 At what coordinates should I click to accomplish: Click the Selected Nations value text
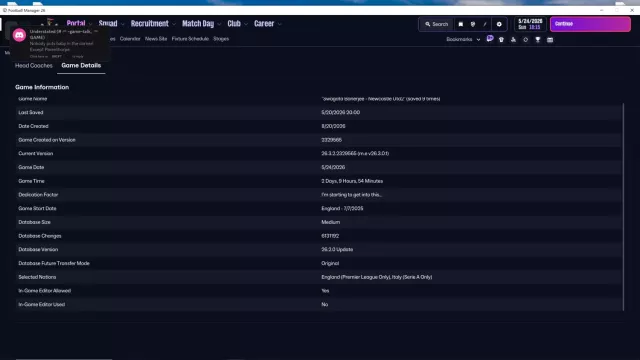[376, 277]
